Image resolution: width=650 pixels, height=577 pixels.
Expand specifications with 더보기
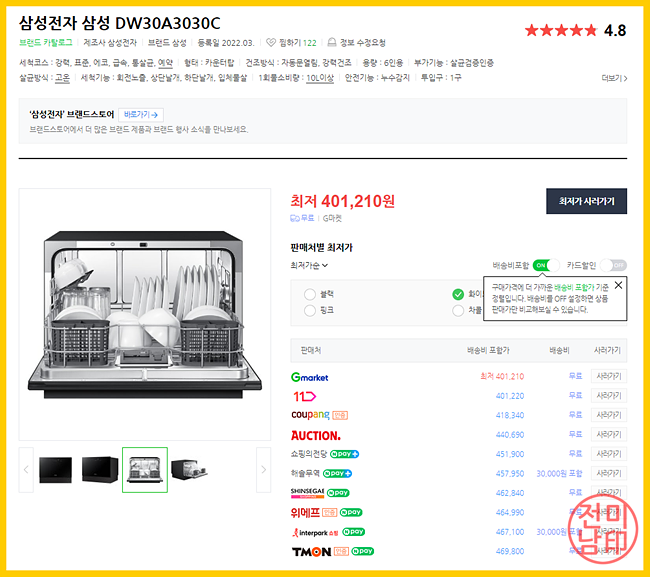614,78
